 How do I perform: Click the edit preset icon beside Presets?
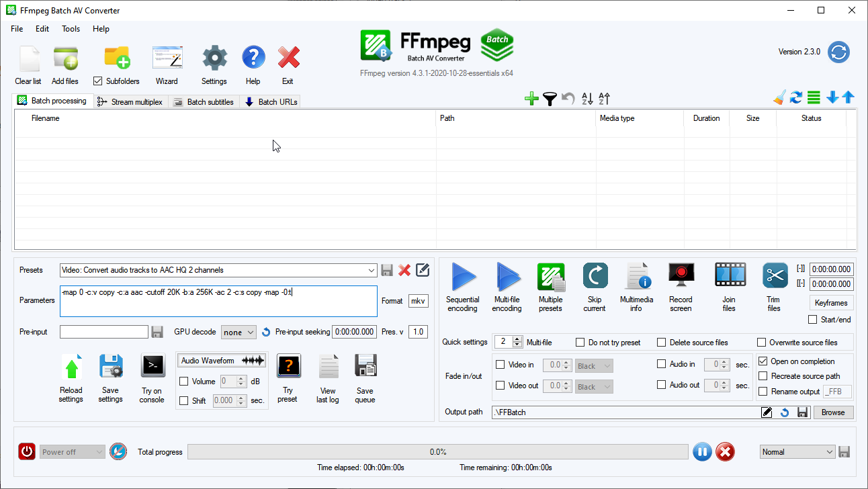423,270
